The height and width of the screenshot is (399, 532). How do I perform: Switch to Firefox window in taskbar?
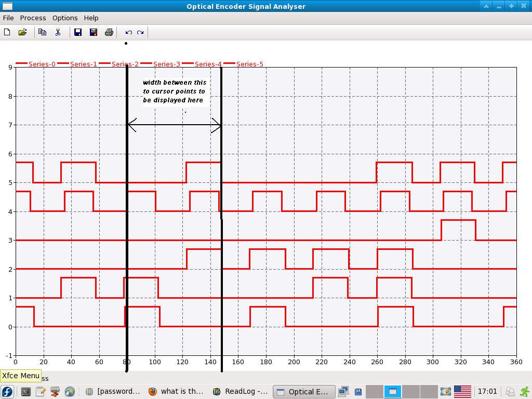pyautogui.click(x=177, y=392)
